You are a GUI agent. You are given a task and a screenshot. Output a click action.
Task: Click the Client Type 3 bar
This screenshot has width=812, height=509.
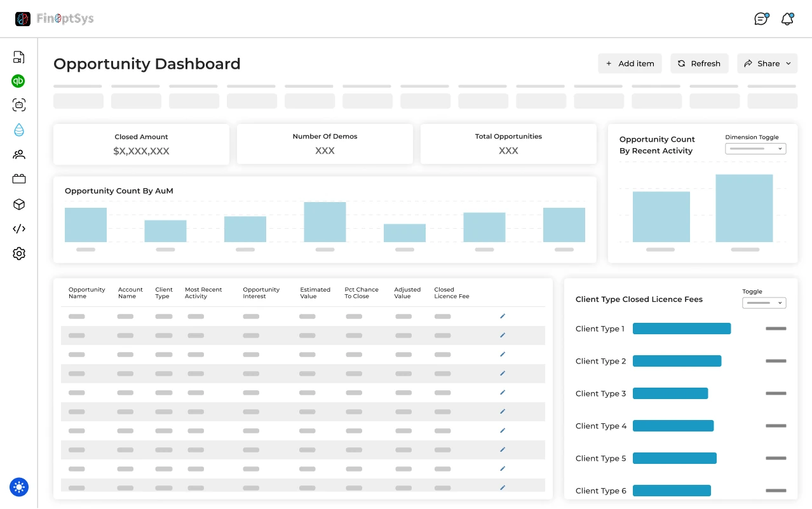coord(670,393)
